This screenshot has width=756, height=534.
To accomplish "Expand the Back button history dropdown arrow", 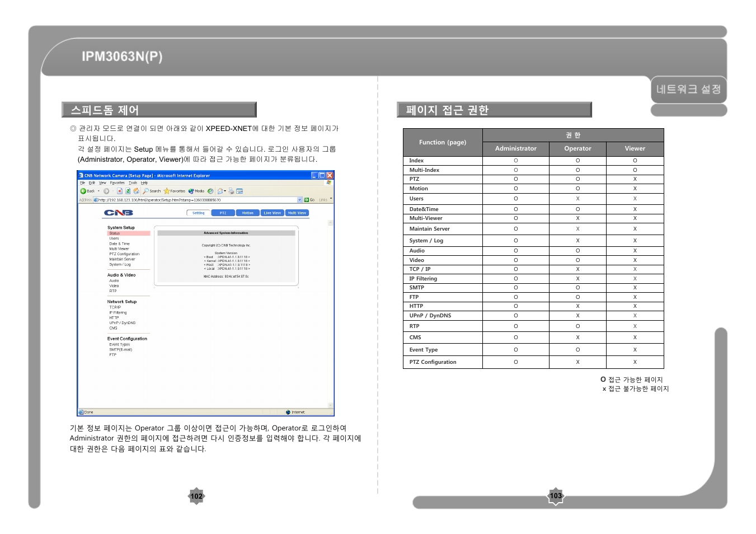I will tap(97, 191).
